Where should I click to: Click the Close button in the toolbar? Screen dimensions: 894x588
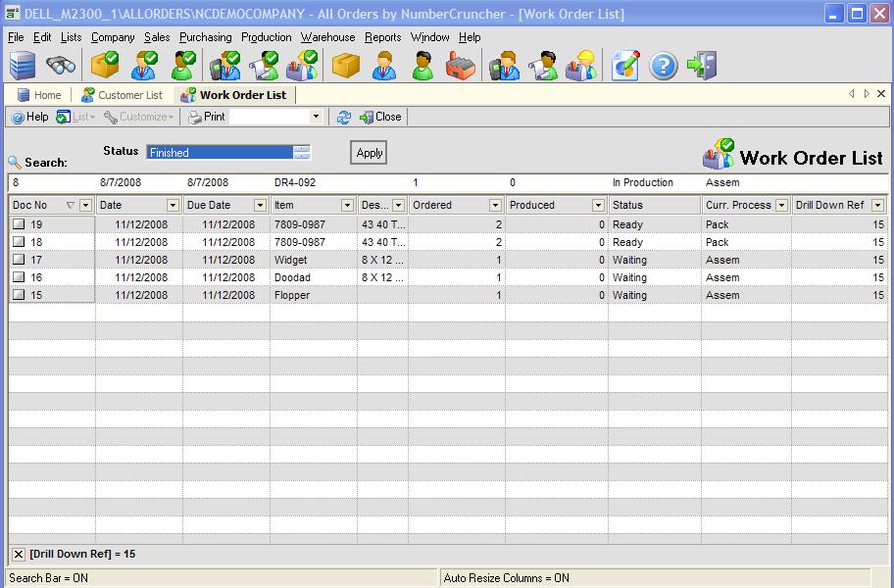pyautogui.click(x=381, y=117)
